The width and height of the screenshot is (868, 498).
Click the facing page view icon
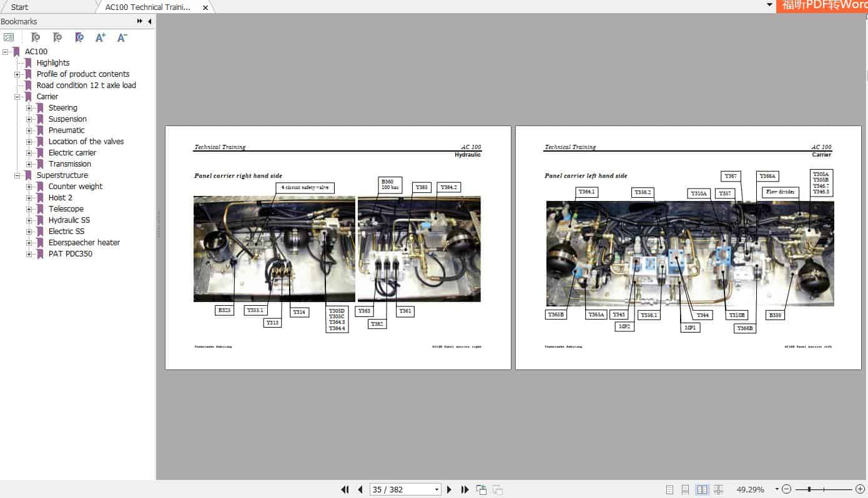(x=703, y=489)
